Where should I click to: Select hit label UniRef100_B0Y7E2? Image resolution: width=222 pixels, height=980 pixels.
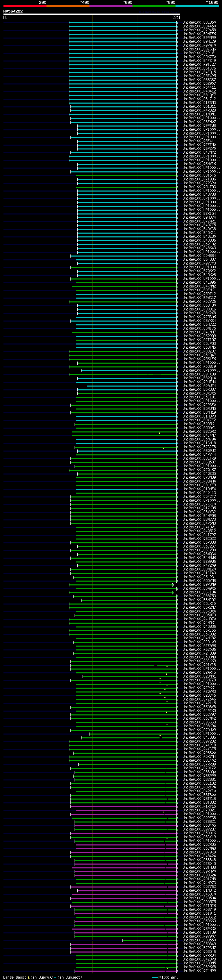coord(199,420)
